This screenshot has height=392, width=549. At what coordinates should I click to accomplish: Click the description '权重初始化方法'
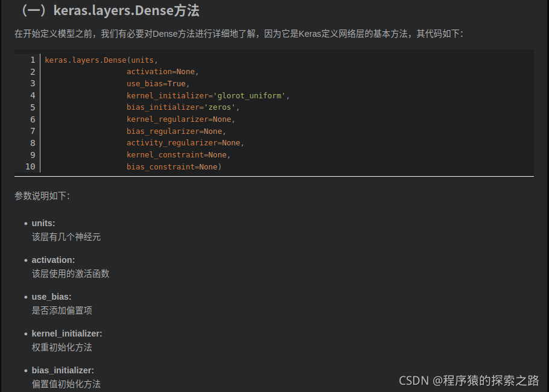point(62,347)
